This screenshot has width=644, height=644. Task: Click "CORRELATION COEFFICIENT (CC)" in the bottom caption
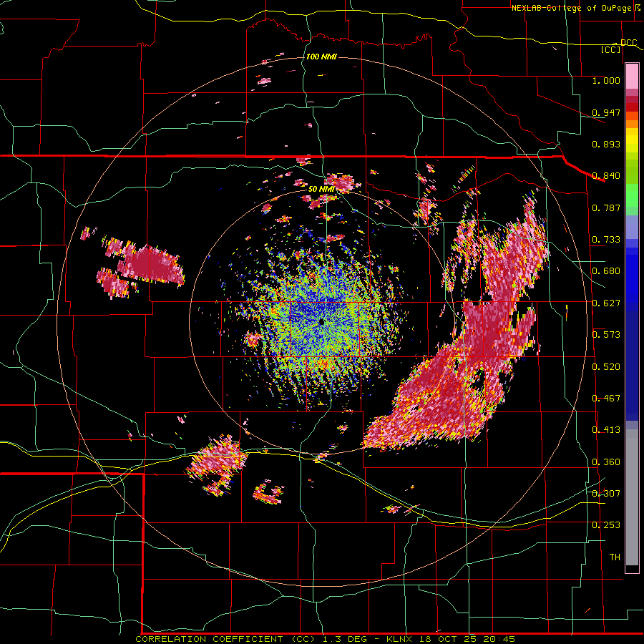[x=225, y=639]
